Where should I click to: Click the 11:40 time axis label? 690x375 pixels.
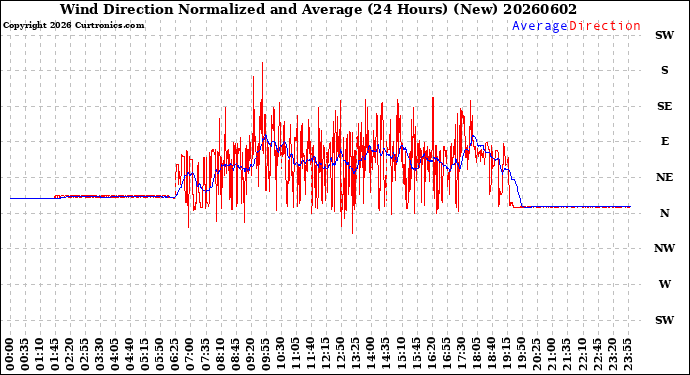tap(311, 355)
